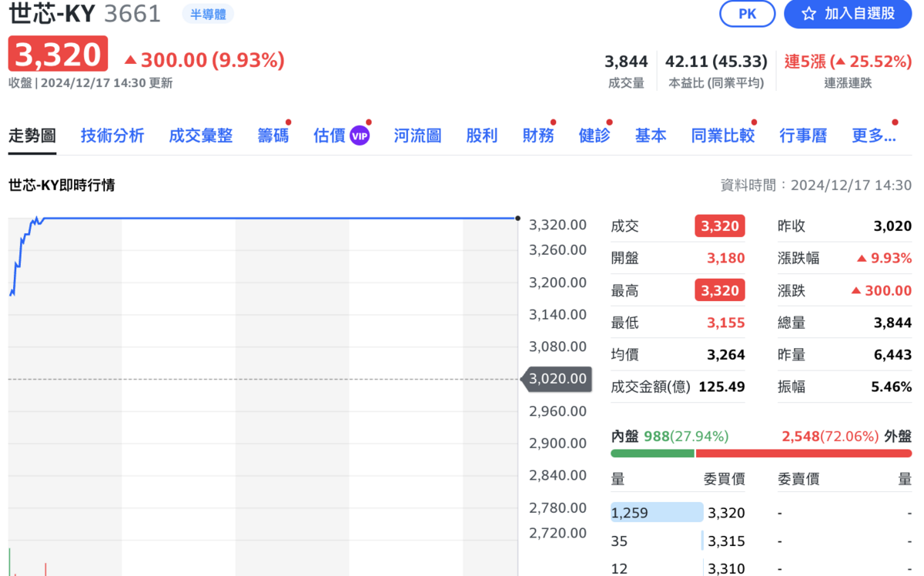Open the 更多 menu
The width and height of the screenshot is (924, 576).
874,135
